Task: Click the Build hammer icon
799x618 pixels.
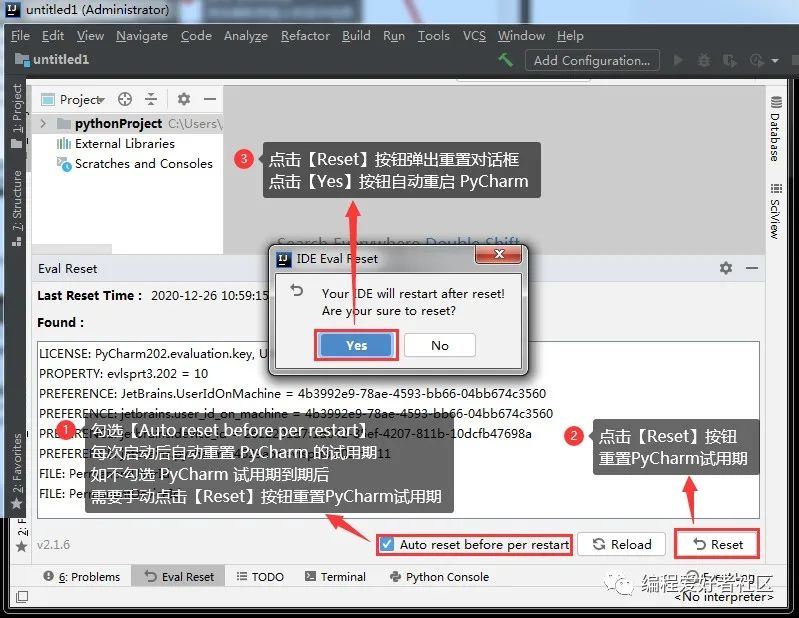Action: click(505, 60)
